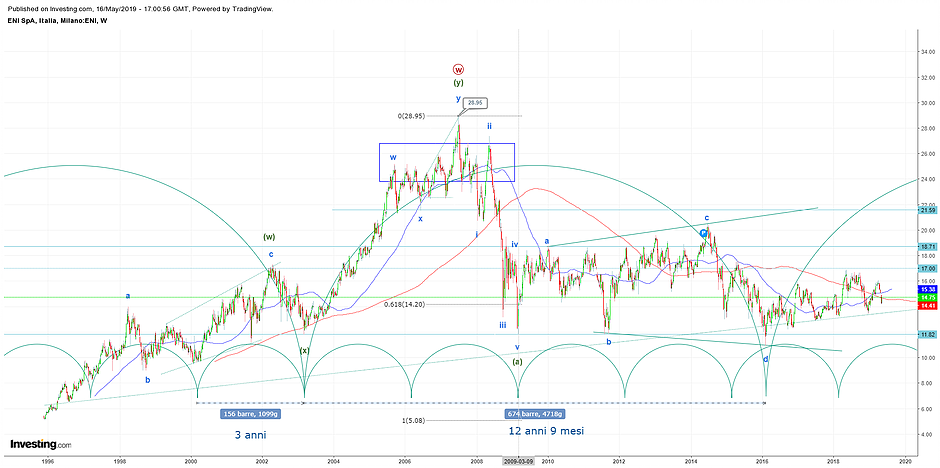The height and width of the screenshot is (468, 940).
Task: Select the green '(a)' wave label
Action: click(517, 361)
